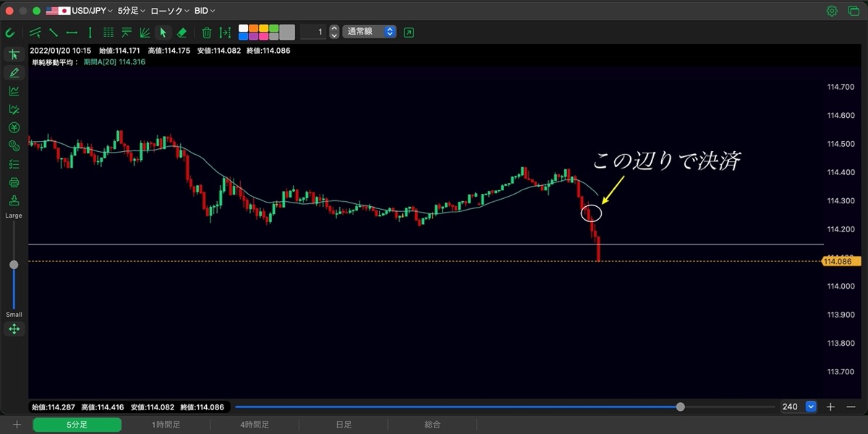This screenshot has width=868, height=434.
Task: Toggle the pencil drawing sidebar icon
Action: click(x=14, y=73)
